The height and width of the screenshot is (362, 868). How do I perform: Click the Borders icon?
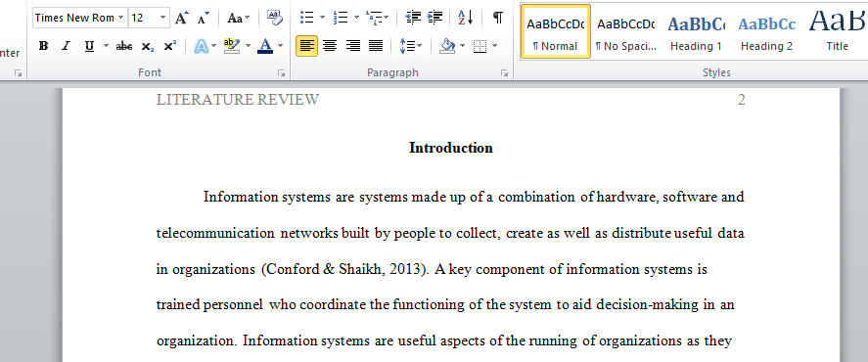click(x=480, y=47)
